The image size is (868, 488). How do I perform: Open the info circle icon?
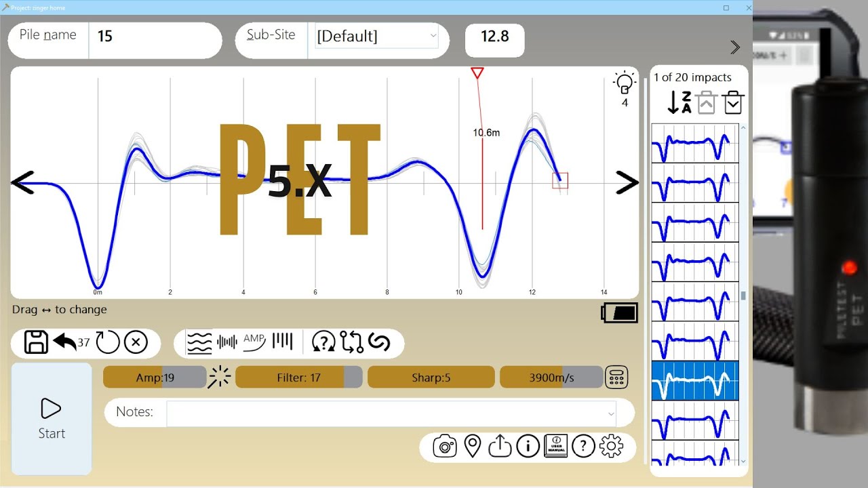click(x=528, y=446)
